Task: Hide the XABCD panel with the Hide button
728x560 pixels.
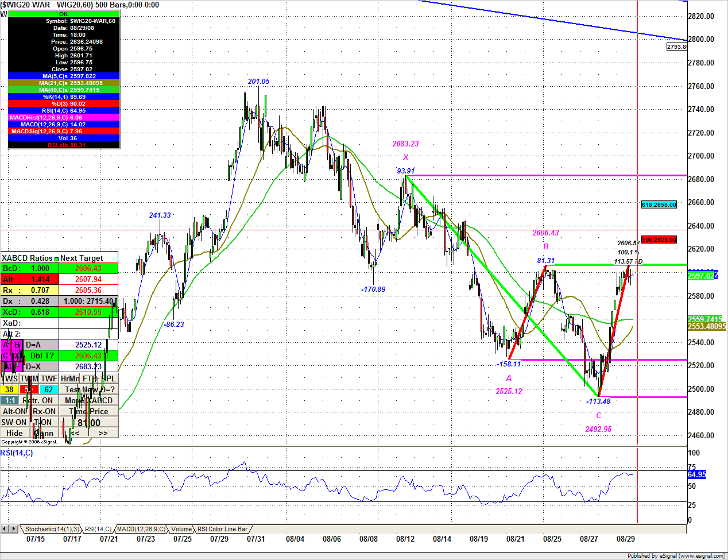Action: coord(15,433)
